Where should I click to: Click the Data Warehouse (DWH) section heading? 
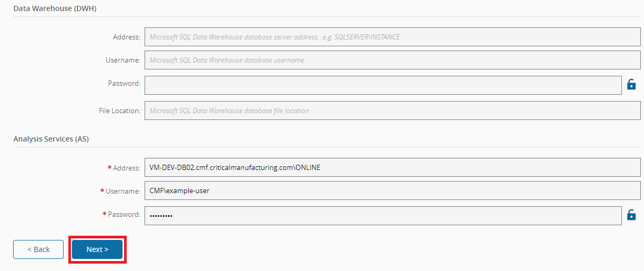coord(55,8)
